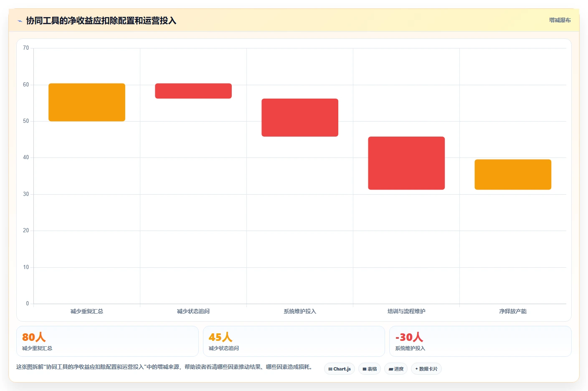Click the 进度 tag chip
588x391 pixels.
pos(396,369)
